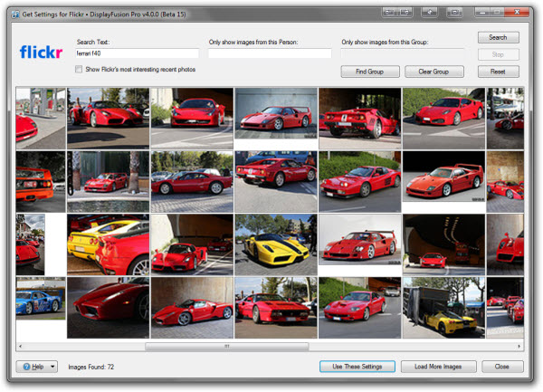Click the Close button at the bottom right
Image resolution: width=543 pixels, height=392 pixels.
click(502, 367)
